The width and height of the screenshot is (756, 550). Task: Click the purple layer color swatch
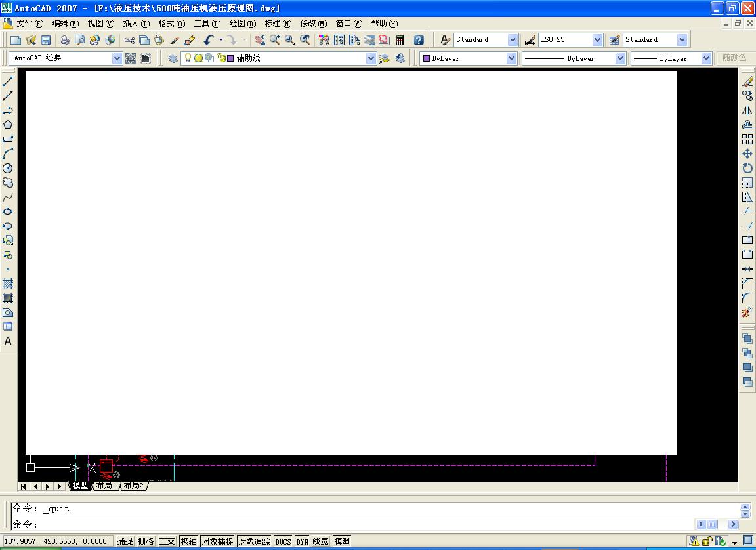pyautogui.click(x=230, y=58)
